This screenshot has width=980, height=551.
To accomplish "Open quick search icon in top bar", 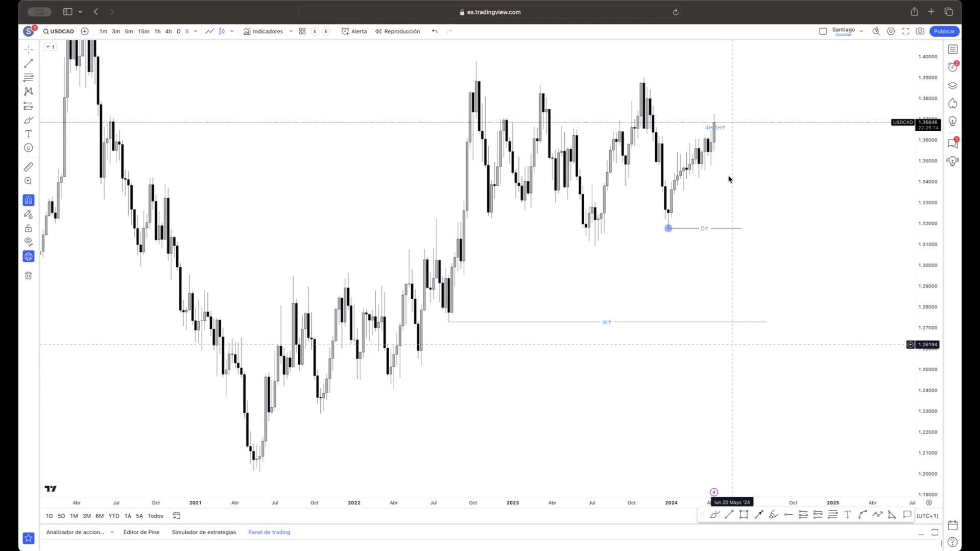I will coord(876,32).
